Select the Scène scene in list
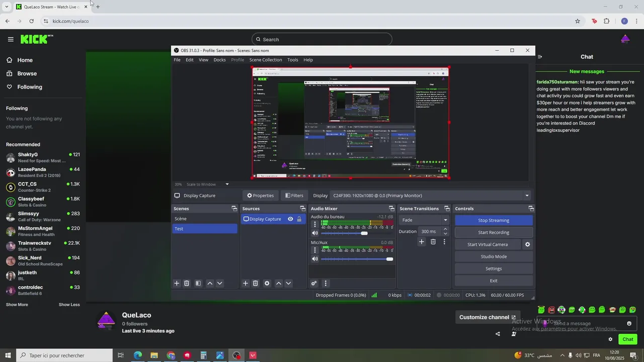 click(204, 219)
